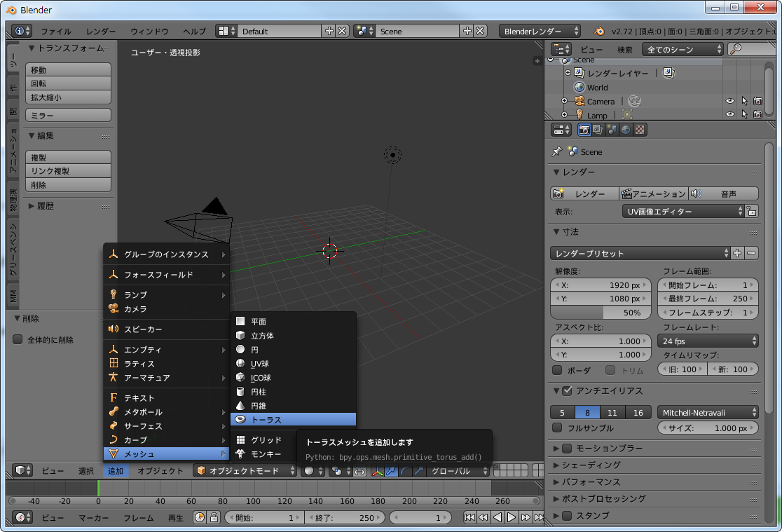Viewport: 782px width, 532px height.
Task: Click the screen layout browse icon
Action: tap(226, 31)
